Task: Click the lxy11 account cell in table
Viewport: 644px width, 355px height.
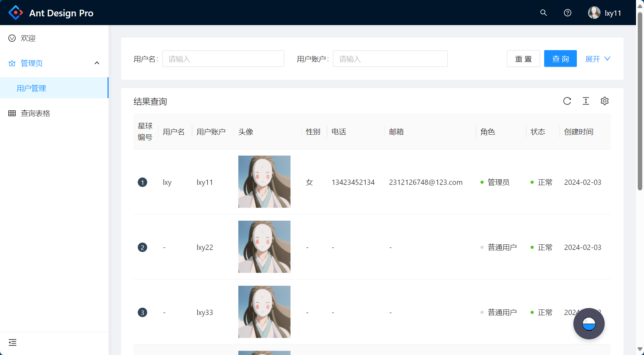Action: pos(205,182)
